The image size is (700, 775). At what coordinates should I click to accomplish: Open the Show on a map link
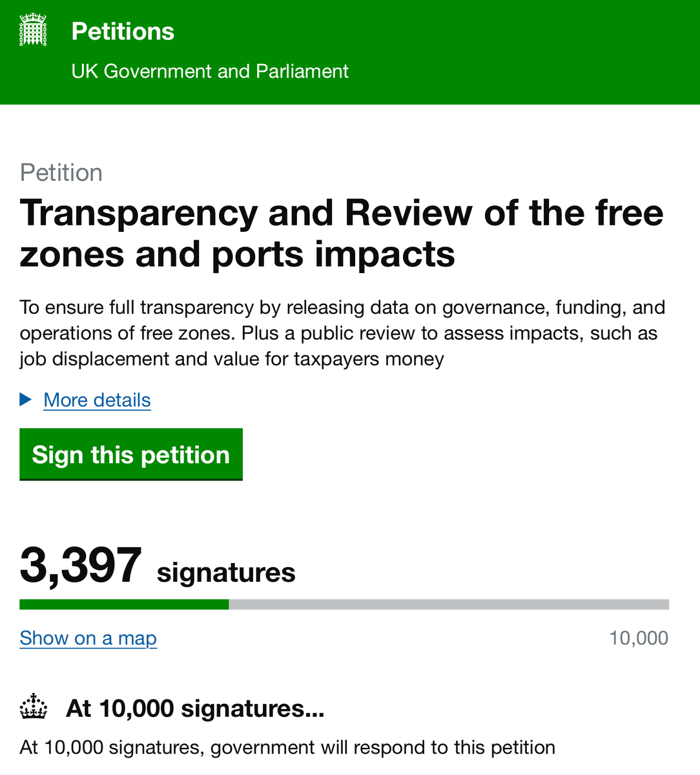click(x=88, y=638)
